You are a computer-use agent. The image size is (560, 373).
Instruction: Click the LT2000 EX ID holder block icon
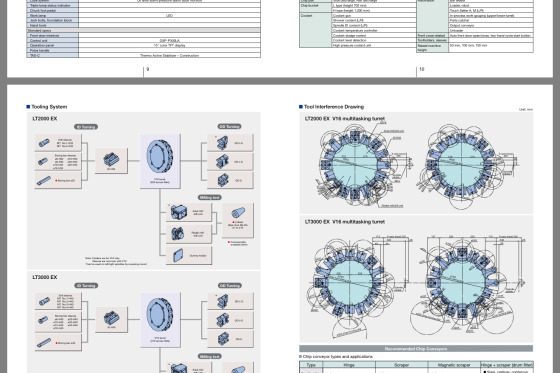click(x=111, y=159)
